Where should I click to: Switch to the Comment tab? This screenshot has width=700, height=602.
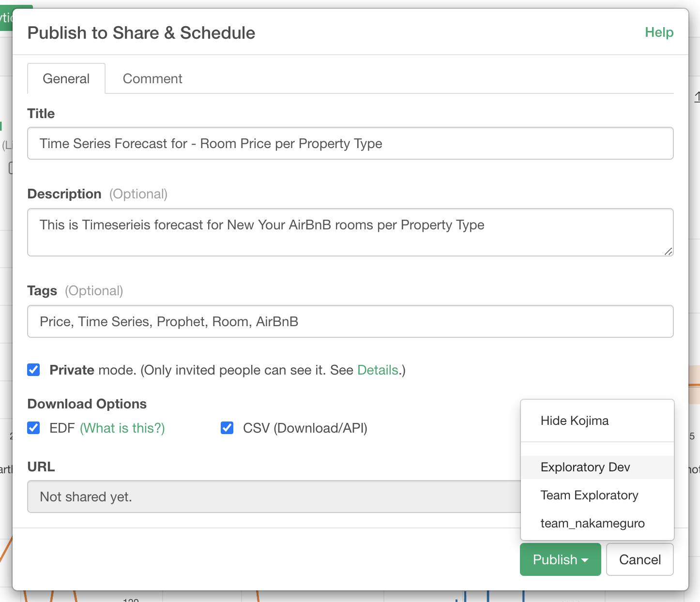pos(152,78)
